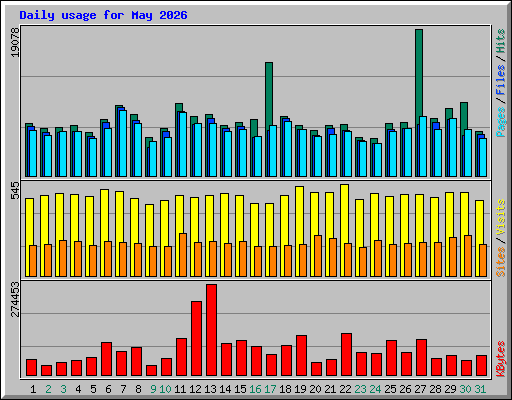Click the tallest red KBytes bar on day 13
The image size is (512, 400).
point(211,330)
